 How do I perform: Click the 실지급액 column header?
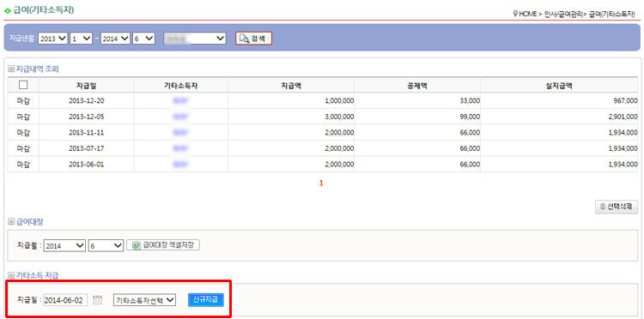(x=559, y=85)
